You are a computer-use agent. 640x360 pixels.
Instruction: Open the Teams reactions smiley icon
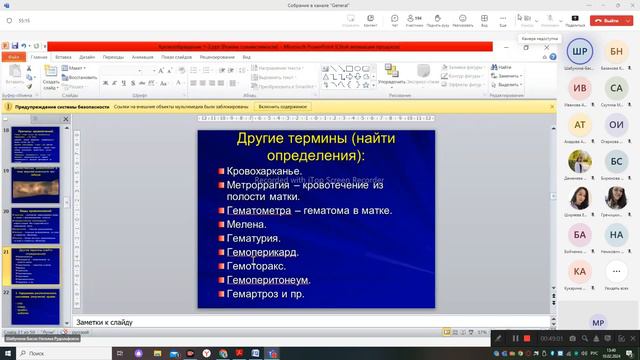point(462,19)
